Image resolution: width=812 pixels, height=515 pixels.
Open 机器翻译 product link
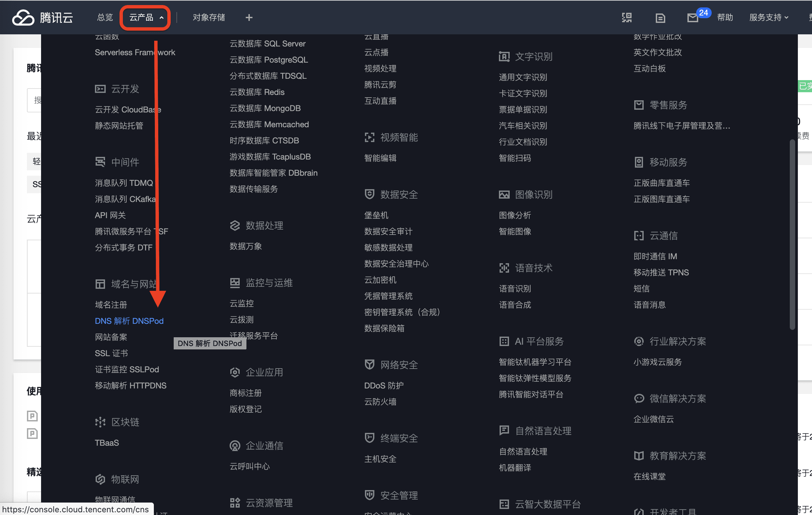tap(515, 468)
